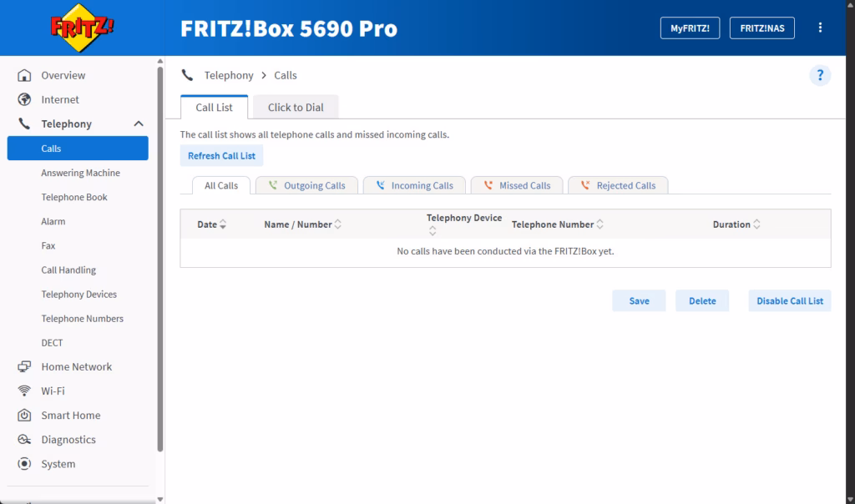Click the Delete button
855x504 pixels.
click(x=702, y=300)
